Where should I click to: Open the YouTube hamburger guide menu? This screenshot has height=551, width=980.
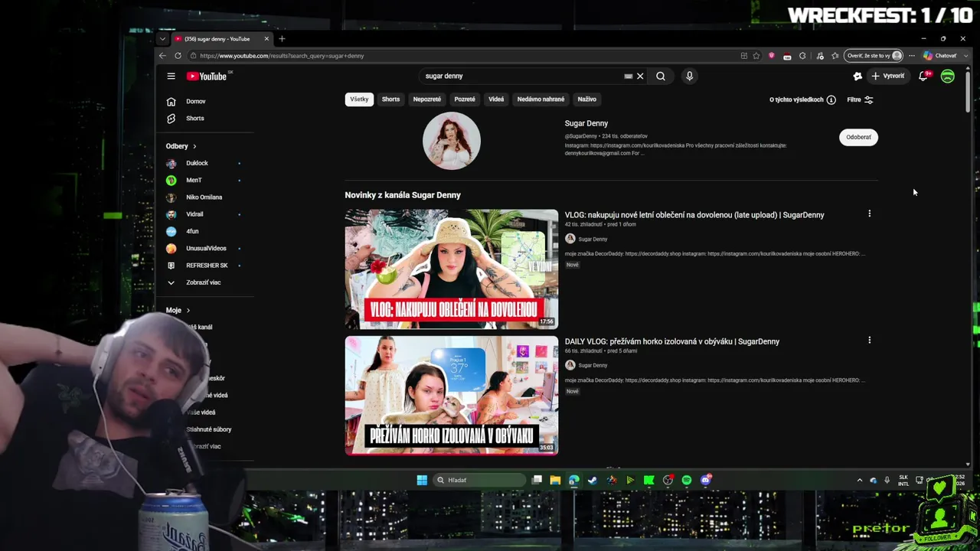[x=171, y=76]
